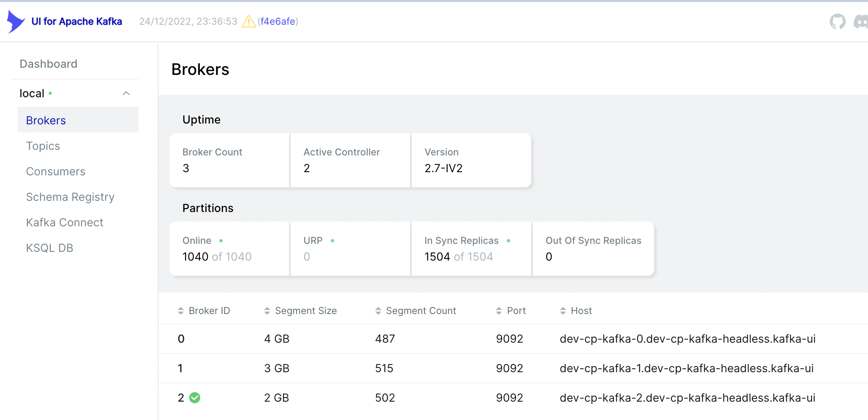
Task: Collapse the local cluster chevron
Action: [126, 93]
